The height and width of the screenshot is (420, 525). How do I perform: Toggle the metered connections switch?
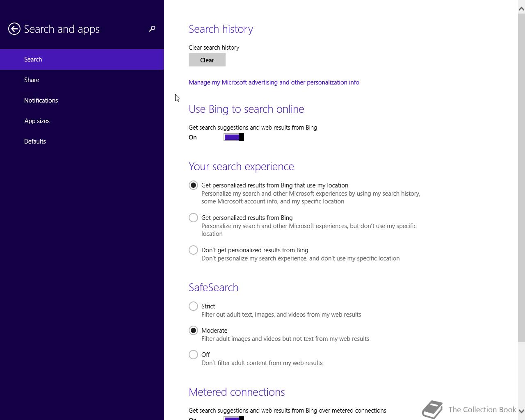coord(234,418)
